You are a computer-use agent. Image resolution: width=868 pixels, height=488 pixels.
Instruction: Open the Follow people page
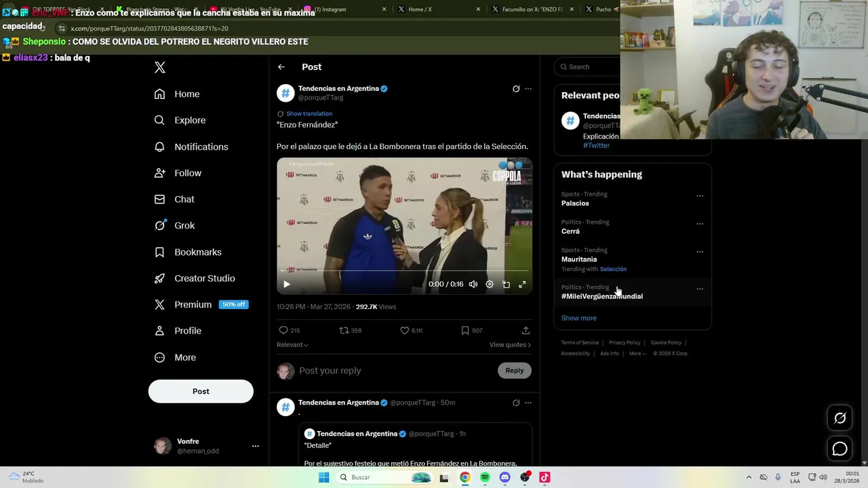(x=178, y=173)
